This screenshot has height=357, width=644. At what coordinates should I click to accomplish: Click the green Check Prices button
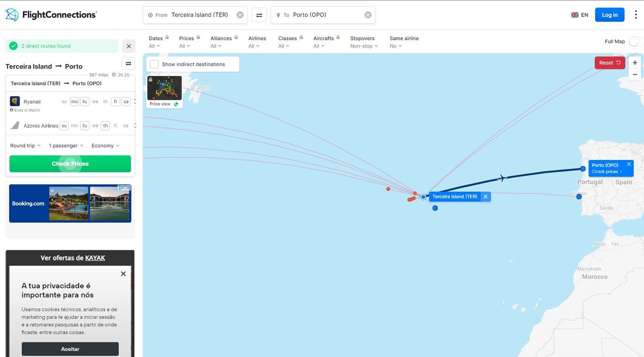pos(70,164)
